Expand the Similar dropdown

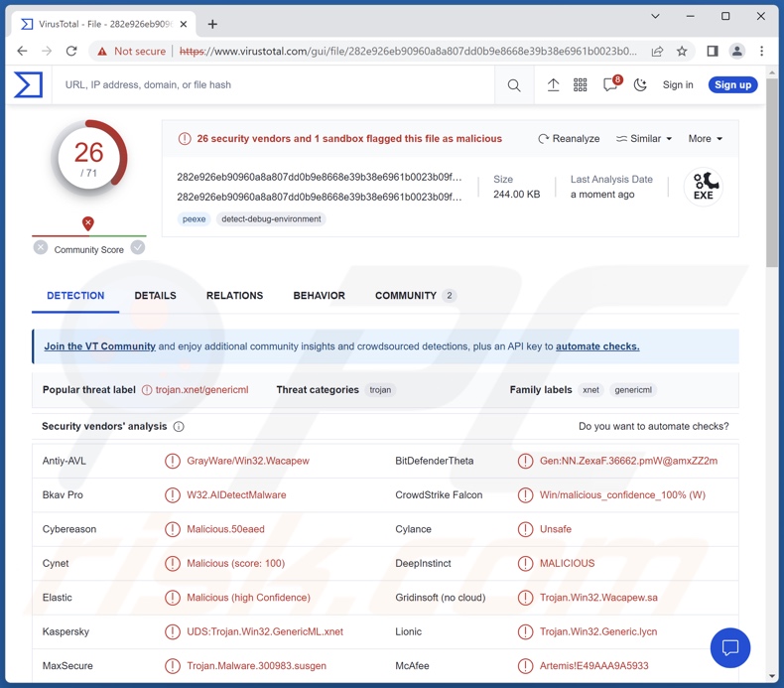(644, 139)
